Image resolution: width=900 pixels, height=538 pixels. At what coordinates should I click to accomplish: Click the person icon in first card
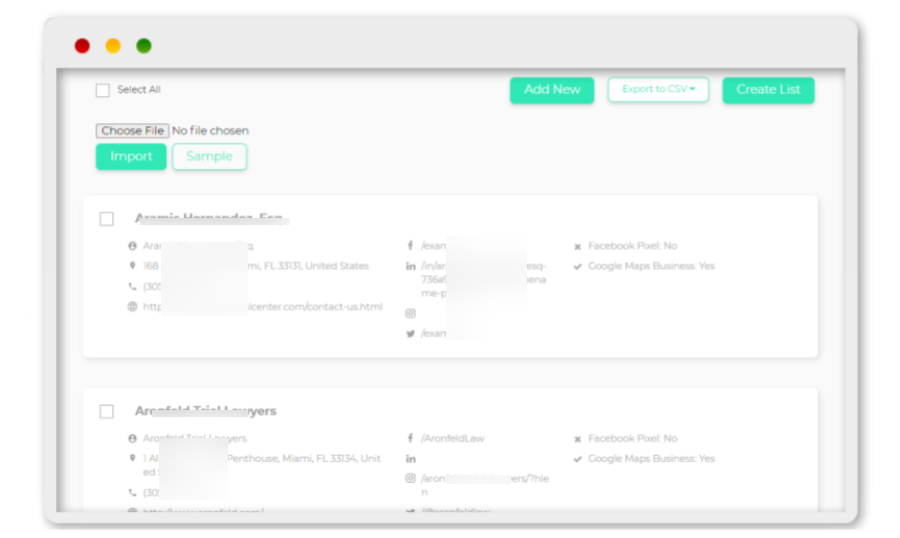click(x=133, y=246)
